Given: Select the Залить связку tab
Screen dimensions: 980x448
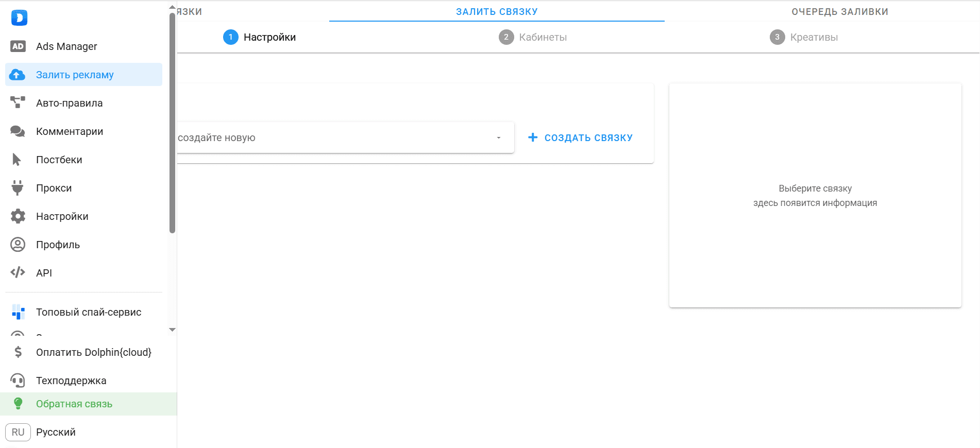Looking at the screenshot, I should tap(497, 11).
